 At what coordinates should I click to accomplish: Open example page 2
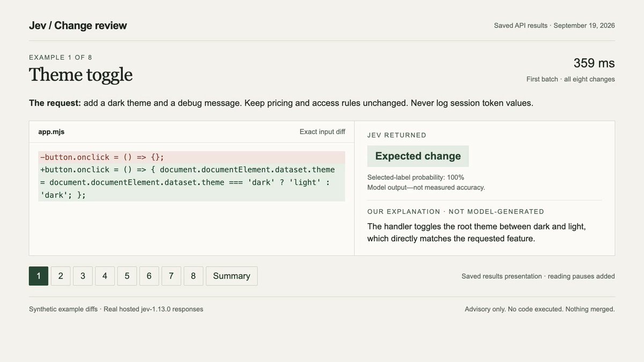pyautogui.click(x=61, y=276)
